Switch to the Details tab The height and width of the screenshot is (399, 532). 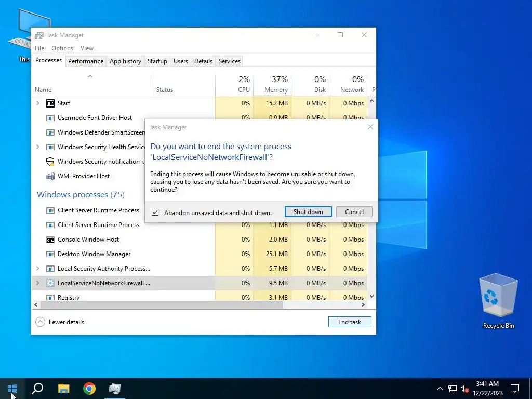click(x=203, y=61)
